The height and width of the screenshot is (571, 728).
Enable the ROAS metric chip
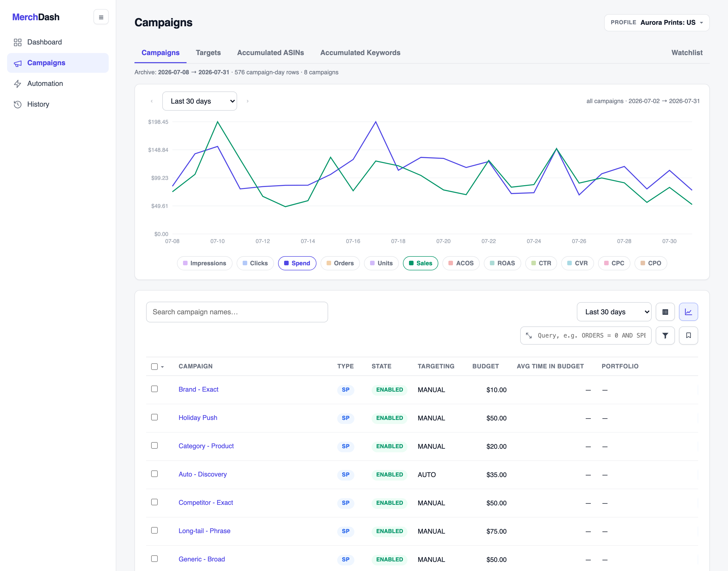coord(502,263)
